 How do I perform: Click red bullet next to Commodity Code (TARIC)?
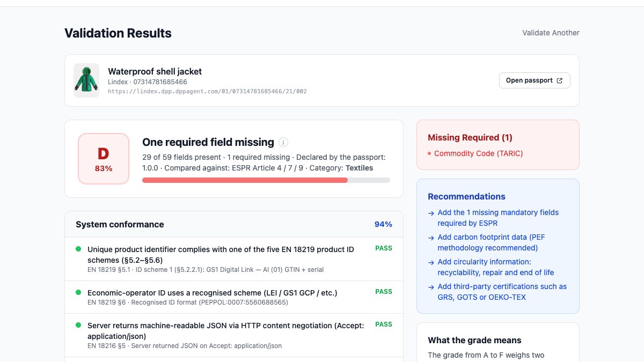(x=429, y=154)
